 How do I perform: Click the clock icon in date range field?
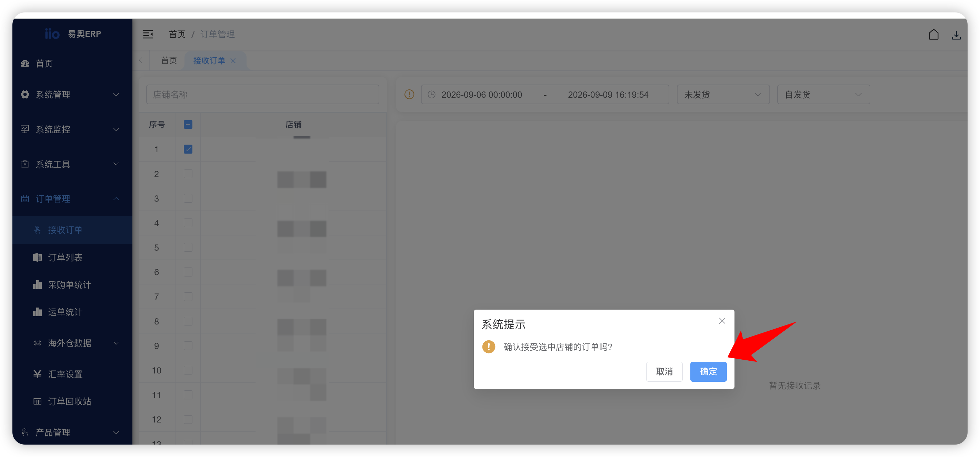[431, 95]
